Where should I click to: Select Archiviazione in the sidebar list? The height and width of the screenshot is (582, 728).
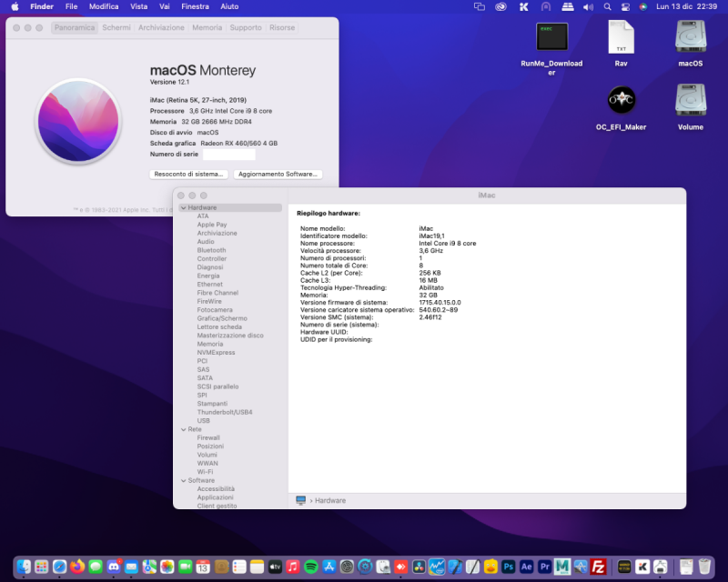(x=217, y=234)
